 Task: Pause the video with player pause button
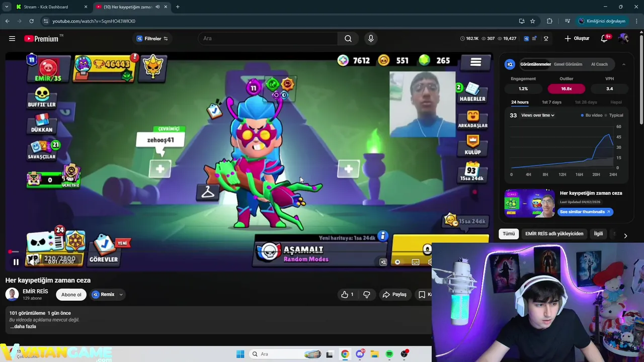coord(16,262)
